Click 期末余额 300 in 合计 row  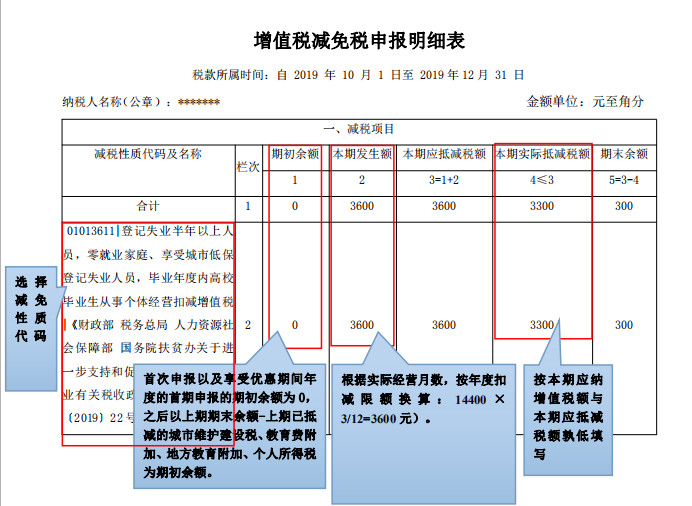(624, 206)
